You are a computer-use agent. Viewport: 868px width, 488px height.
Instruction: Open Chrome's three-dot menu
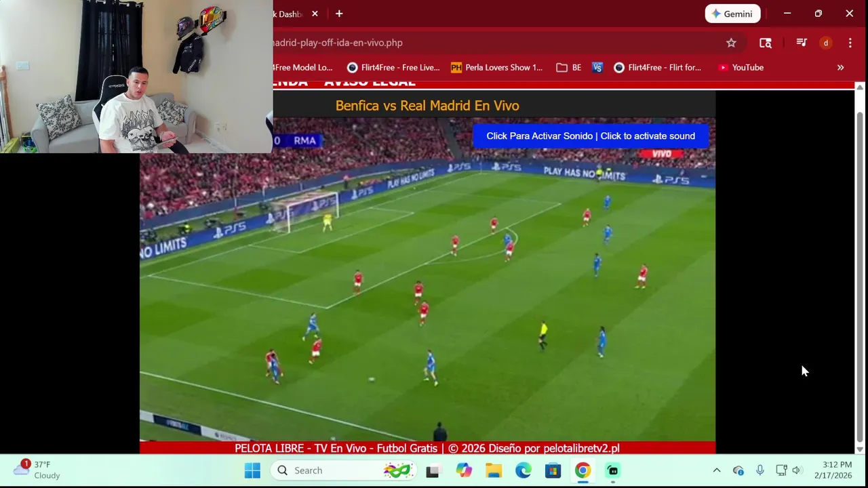[850, 43]
